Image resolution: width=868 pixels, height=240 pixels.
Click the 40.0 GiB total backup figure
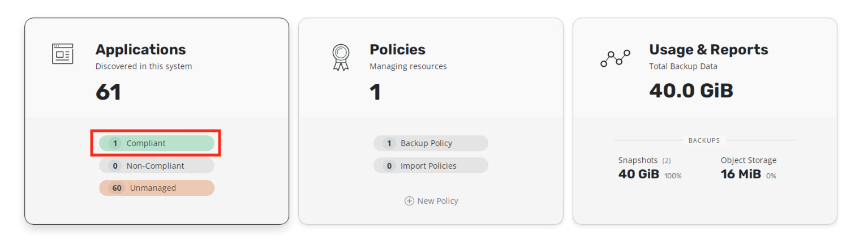click(691, 91)
